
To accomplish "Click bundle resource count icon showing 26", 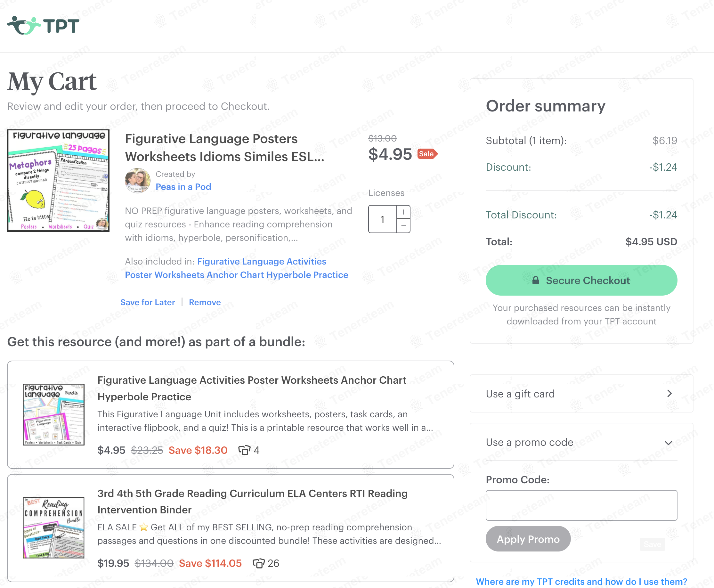I will pyautogui.click(x=259, y=563).
